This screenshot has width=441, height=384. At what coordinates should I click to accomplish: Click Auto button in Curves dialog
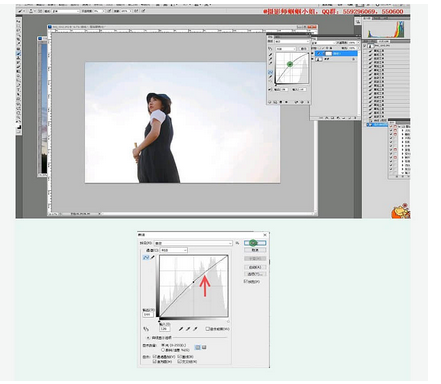(x=255, y=267)
